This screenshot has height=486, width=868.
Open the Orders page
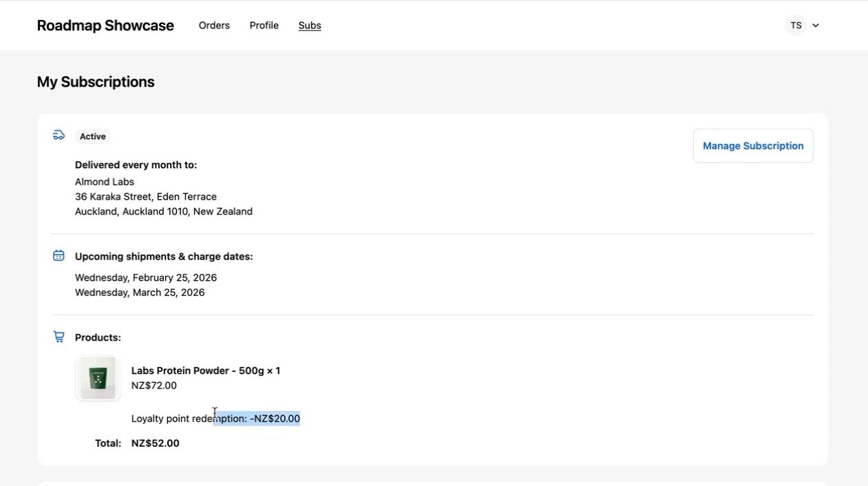click(214, 25)
